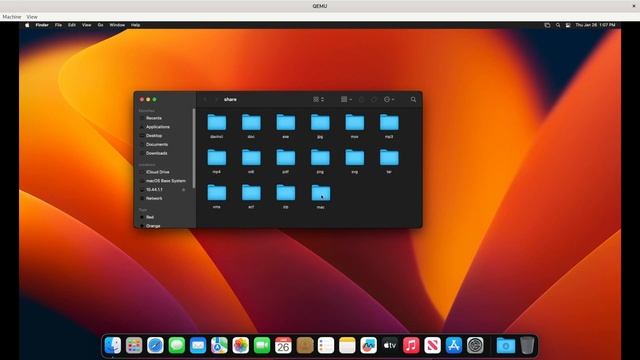The width and height of the screenshot is (640, 360).
Task: Go back using the Finder back arrow
Action: [205, 100]
